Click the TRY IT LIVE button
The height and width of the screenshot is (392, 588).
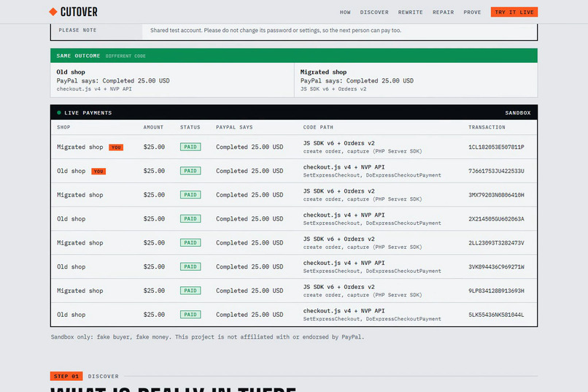(x=514, y=12)
